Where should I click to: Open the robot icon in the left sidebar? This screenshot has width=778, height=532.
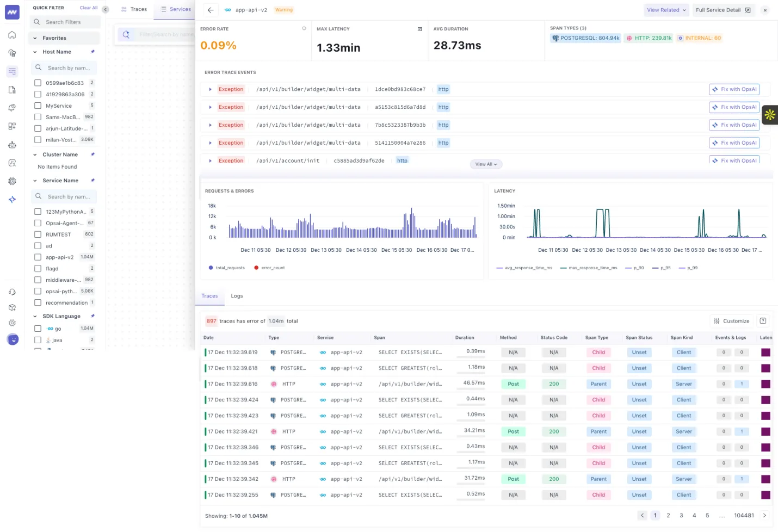(12, 145)
